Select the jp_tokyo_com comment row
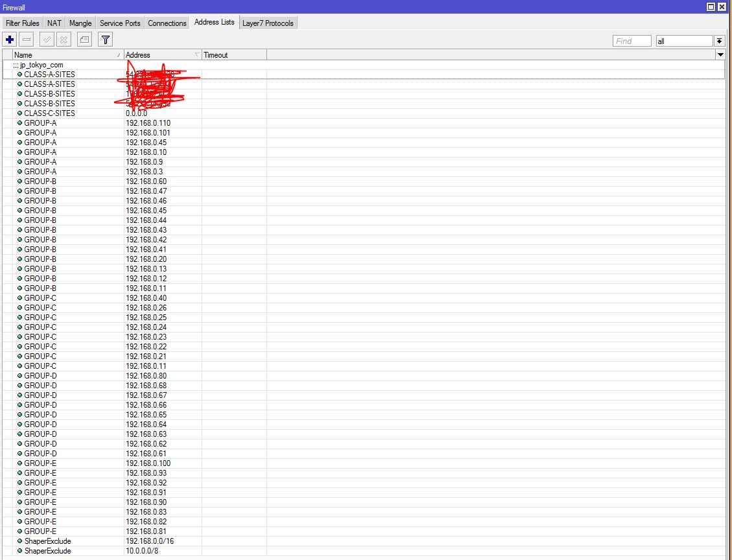732x560 pixels. point(364,65)
